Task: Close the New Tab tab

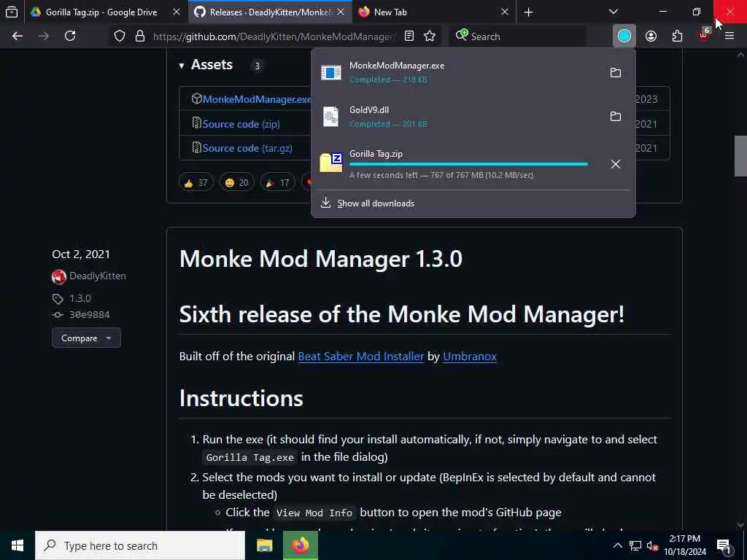Action: coord(505,12)
